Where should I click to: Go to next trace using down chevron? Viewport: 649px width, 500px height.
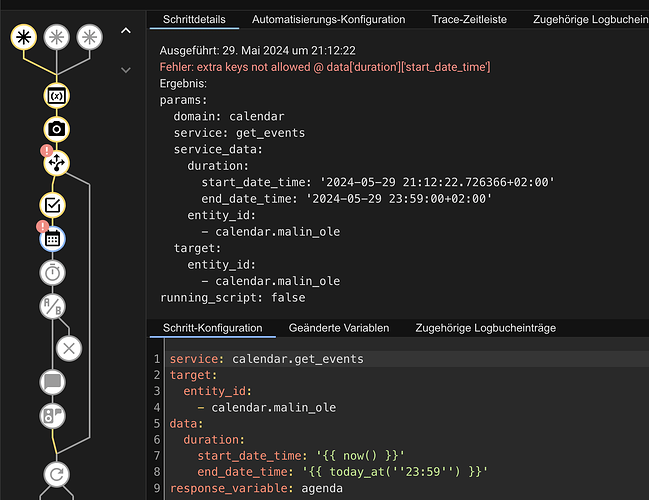coord(126,70)
